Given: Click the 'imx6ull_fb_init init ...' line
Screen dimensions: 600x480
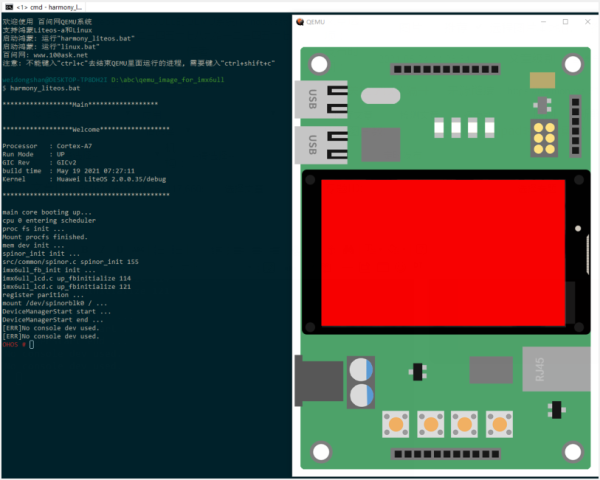Looking at the screenshot, I should tap(49, 270).
